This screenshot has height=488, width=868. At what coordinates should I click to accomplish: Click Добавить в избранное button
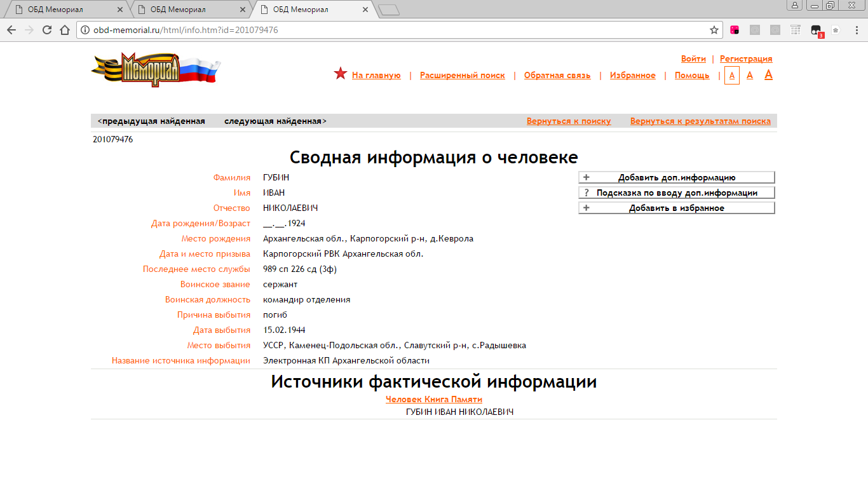point(677,208)
